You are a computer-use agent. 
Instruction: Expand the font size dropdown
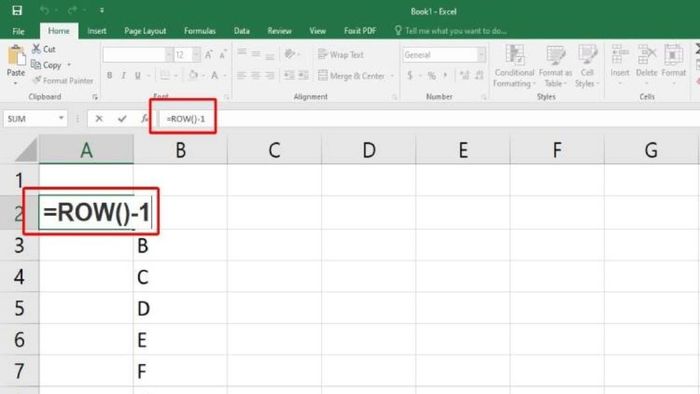196,55
